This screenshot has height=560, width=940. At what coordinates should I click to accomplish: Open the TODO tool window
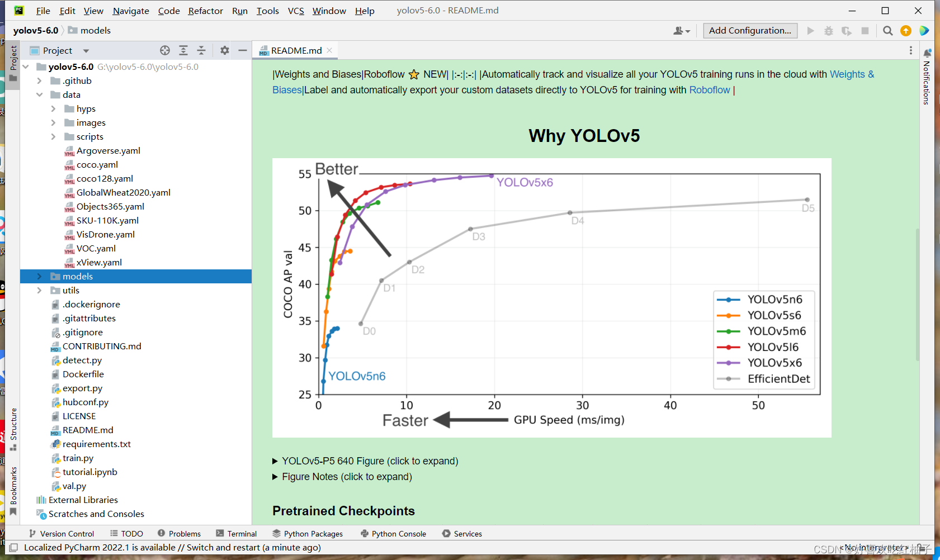(126, 534)
